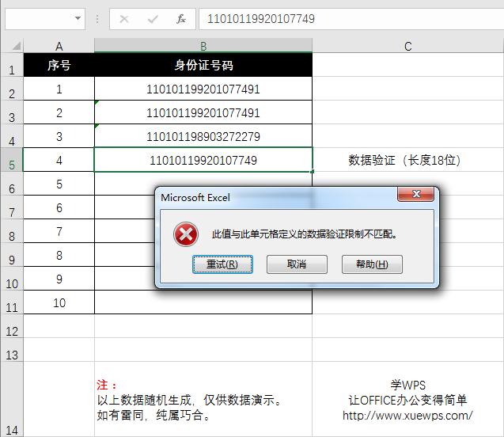Screen dimensions: 504x437
Task: Click the 数据验证（长度18位）cell
Action: tap(408, 160)
